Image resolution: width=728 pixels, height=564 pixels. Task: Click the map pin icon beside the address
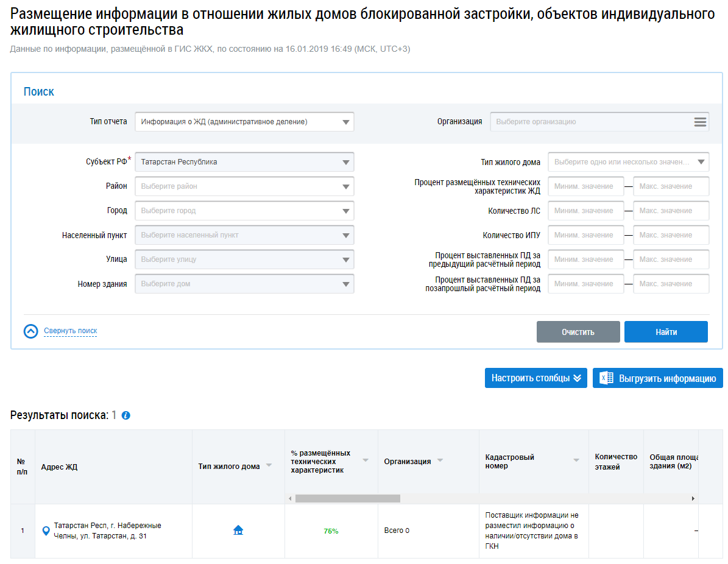pos(46,531)
